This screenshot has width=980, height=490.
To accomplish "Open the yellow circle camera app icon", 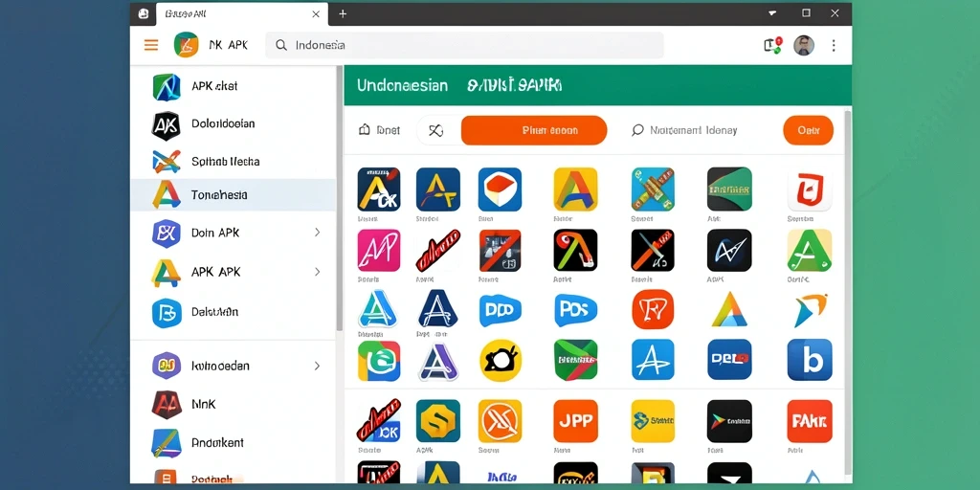I will point(500,361).
